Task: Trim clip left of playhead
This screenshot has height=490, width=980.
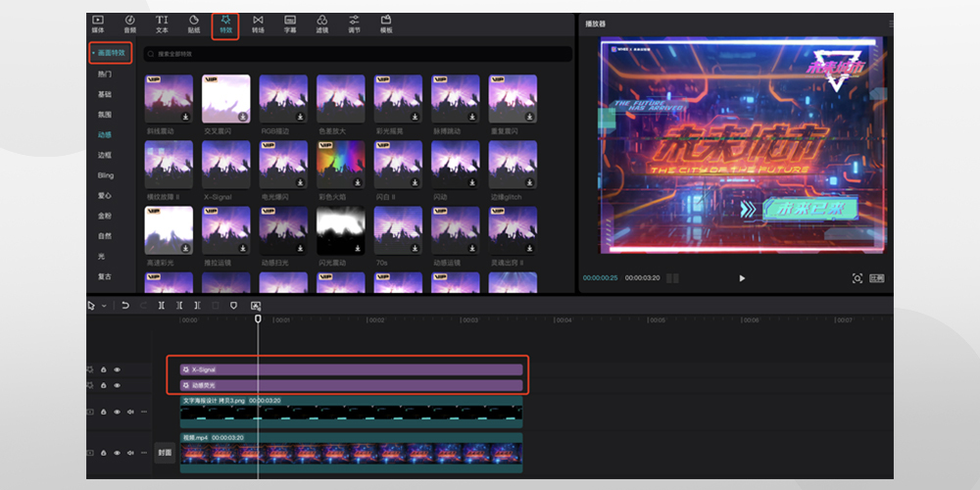Action: pyautogui.click(x=179, y=306)
